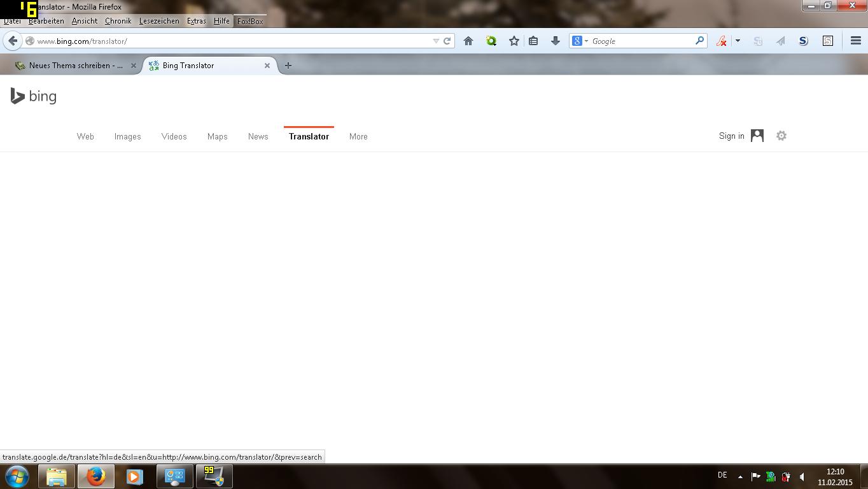Choose search engine via Google icon dropdown
The width and height of the screenshot is (868, 489).
(x=580, y=41)
